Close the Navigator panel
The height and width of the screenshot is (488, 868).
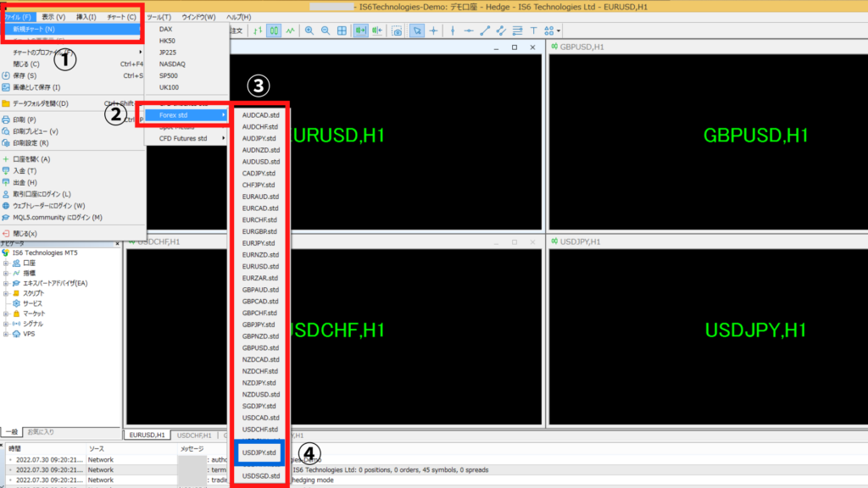pos(117,243)
